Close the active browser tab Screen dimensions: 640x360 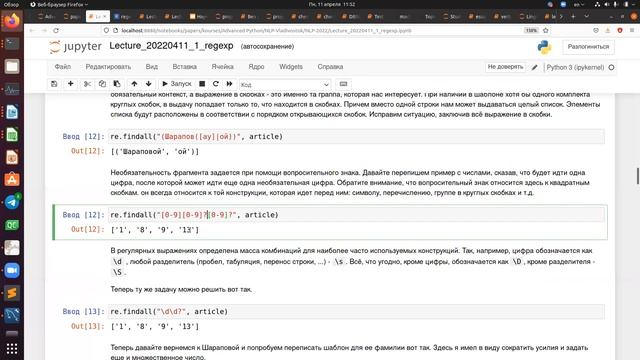click(104, 17)
